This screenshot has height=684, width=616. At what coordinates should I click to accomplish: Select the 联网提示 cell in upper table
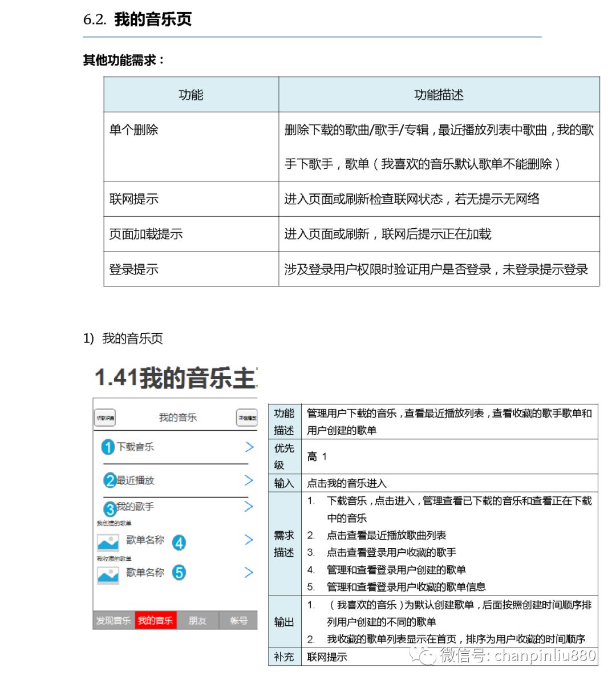(191, 199)
